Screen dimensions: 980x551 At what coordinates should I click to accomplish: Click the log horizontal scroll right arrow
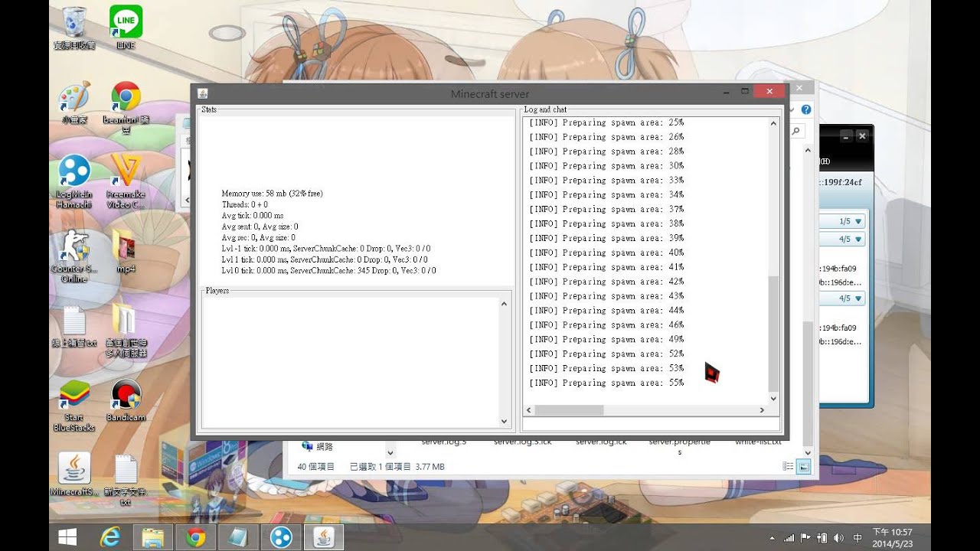[762, 410]
